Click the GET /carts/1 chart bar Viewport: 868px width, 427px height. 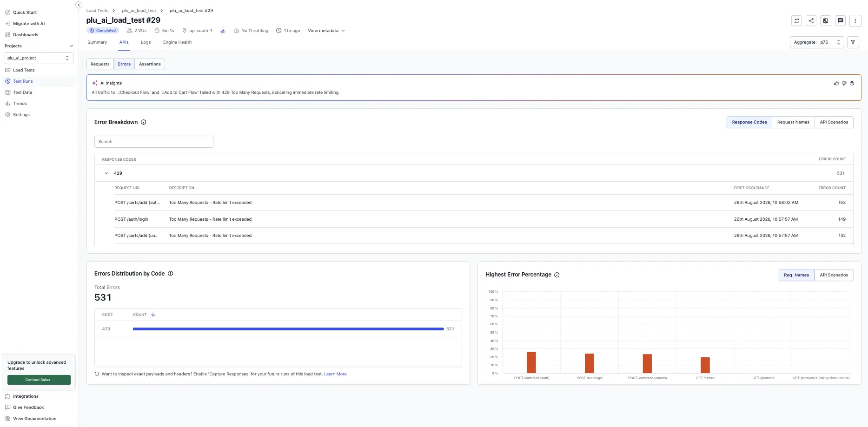click(x=705, y=365)
